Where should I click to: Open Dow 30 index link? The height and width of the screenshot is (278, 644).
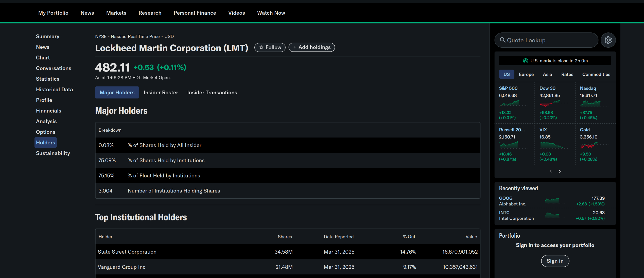547,88
